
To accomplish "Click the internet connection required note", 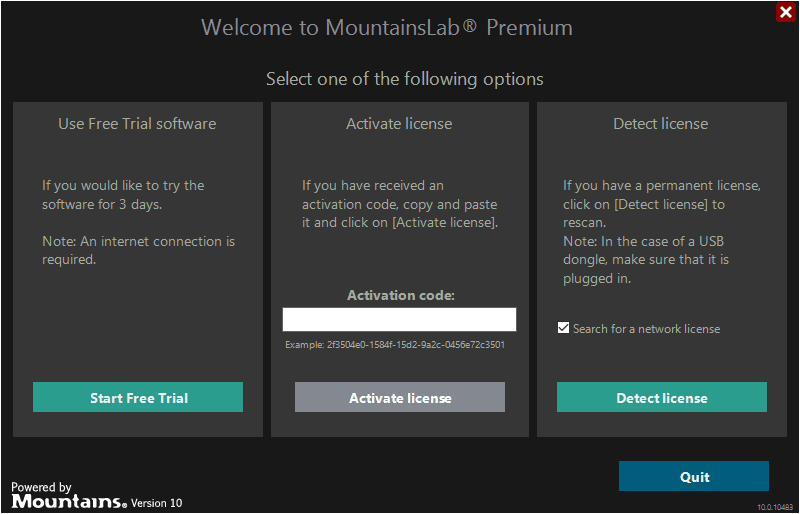I will tap(138, 250).
